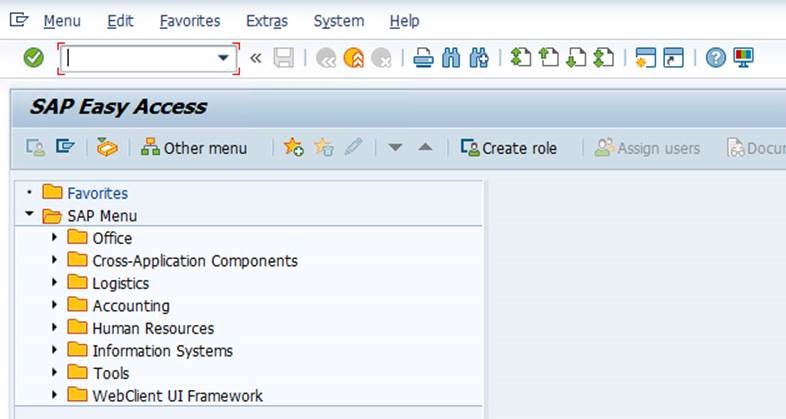Collapse the SAP Menu tree node

click(30, 214)
